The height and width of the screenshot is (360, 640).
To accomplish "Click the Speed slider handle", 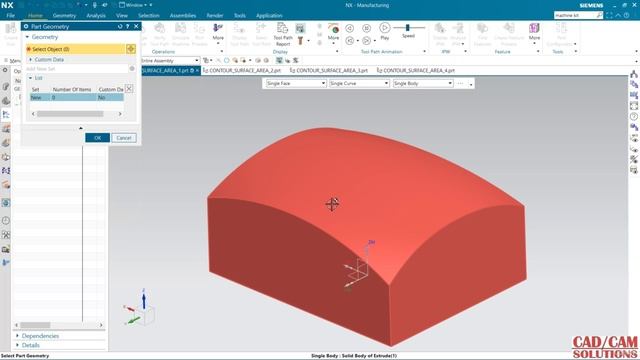I will 407,27.
